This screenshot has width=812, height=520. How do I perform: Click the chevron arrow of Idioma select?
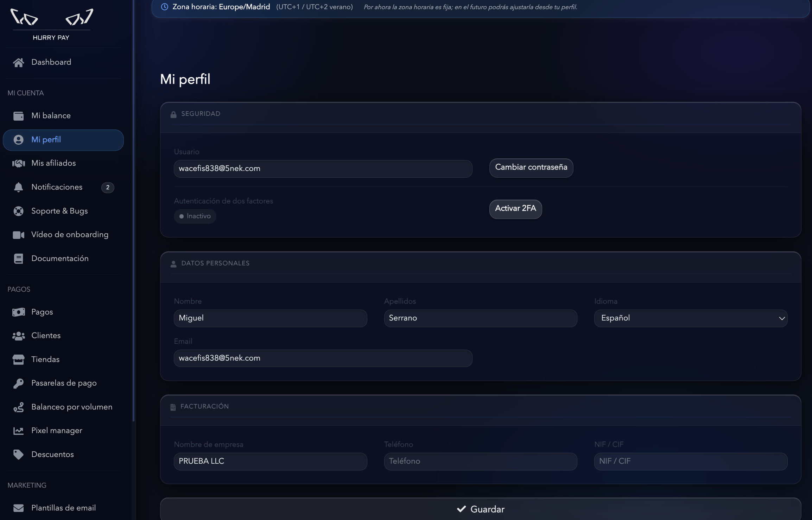pos(782,318)
